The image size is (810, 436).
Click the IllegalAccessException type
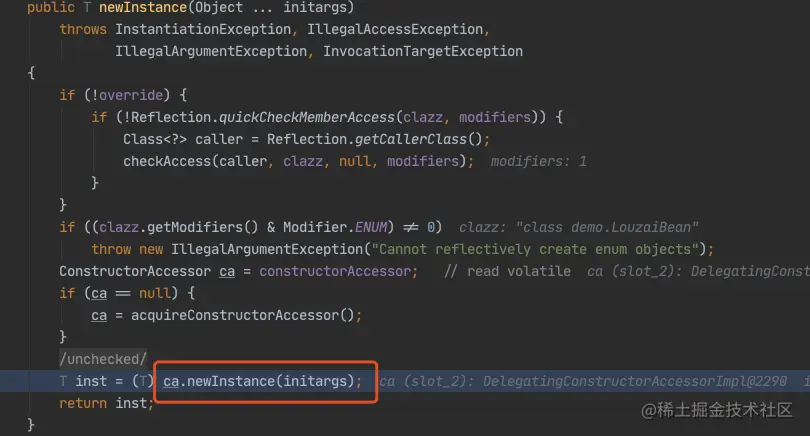point(395,29)
